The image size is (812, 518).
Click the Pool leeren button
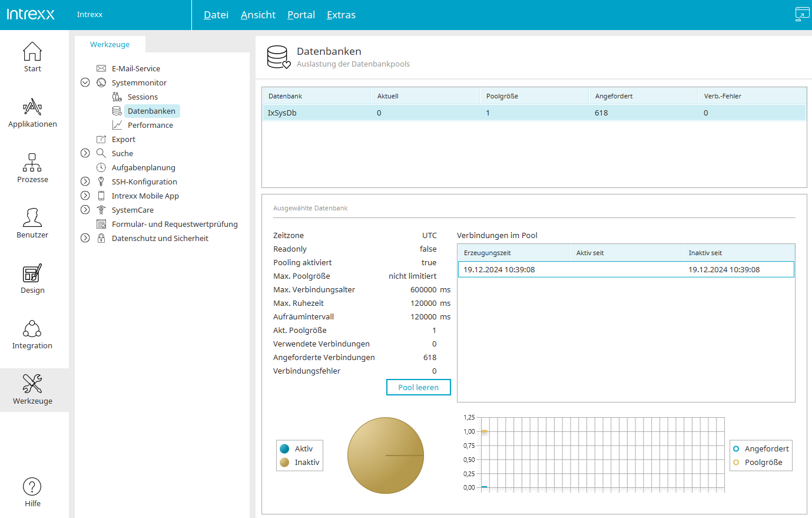point(418,387)
